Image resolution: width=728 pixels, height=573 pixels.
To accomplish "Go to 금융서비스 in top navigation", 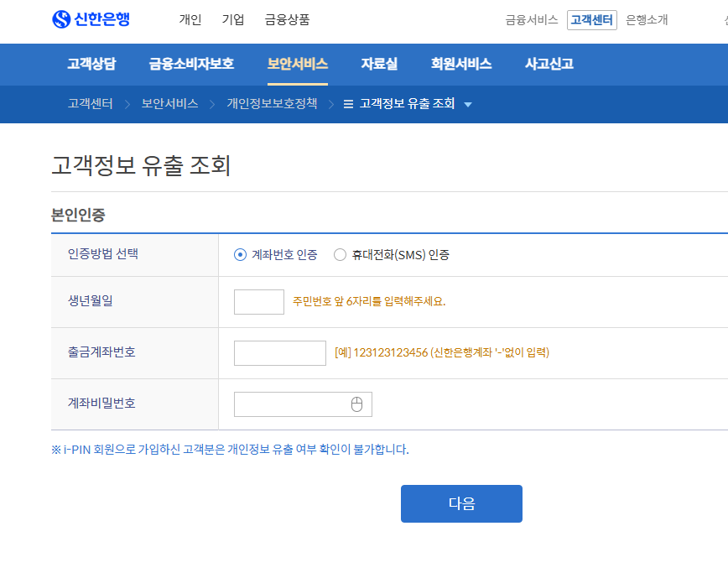I will click(x=532, y=20).
